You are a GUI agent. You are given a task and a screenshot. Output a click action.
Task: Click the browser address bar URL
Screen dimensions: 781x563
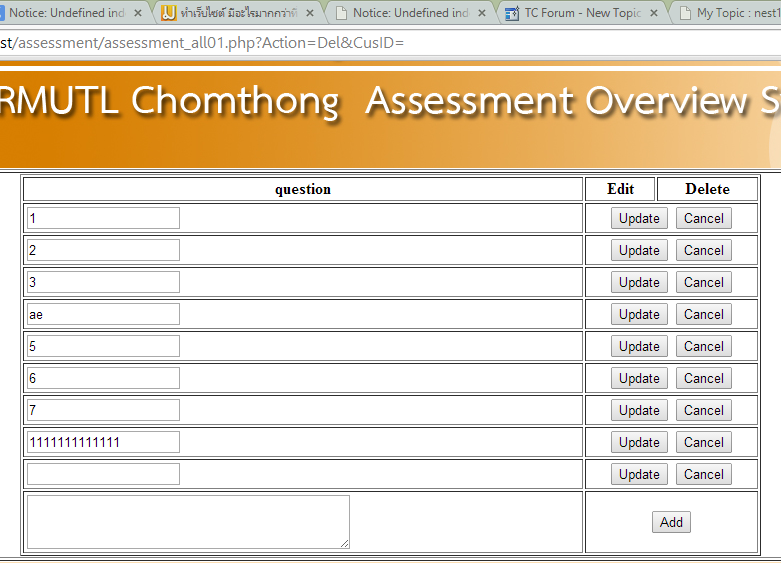pyautogui.click(x=202, y=43)
